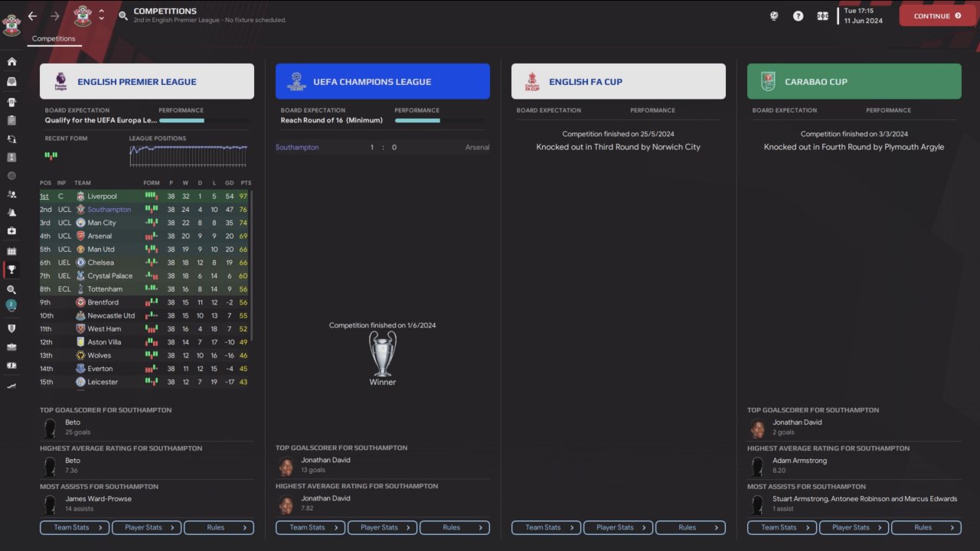Open the clipboard icon in sidebar
980x551 pixels.
pyautogui.click(x=11, y=120)
